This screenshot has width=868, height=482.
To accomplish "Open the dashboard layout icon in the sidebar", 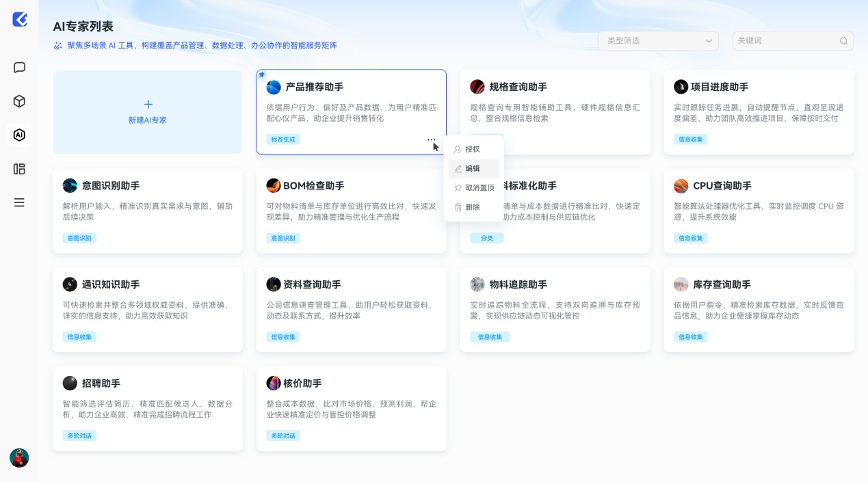I will coord(19,169).
